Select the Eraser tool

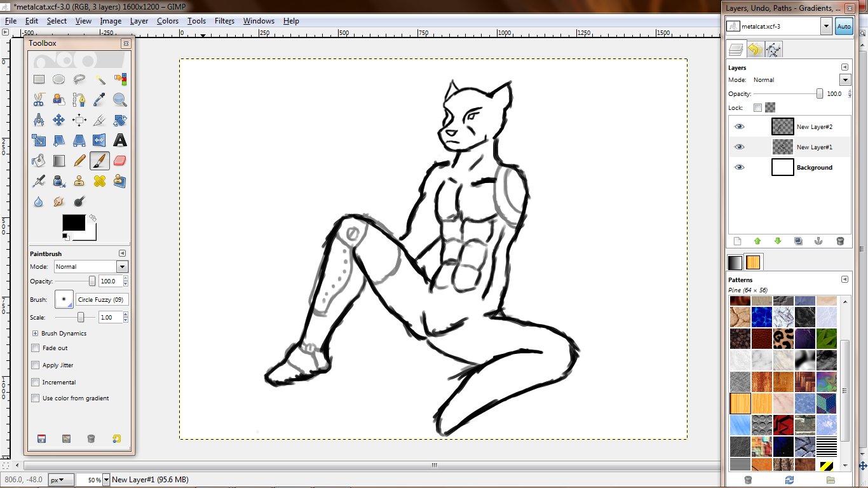coord(119,161)
